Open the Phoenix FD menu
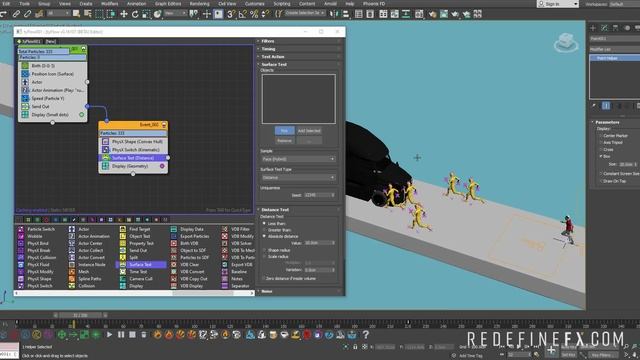Image resolution: width=640 pixels, height=360 pixels. pos(374,4)
